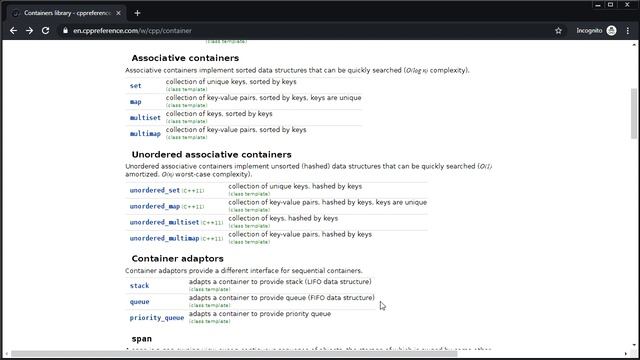Maximize the Chrome window
Screen dimensions: 640x360
pyautogui.click(x=611, y=5)
